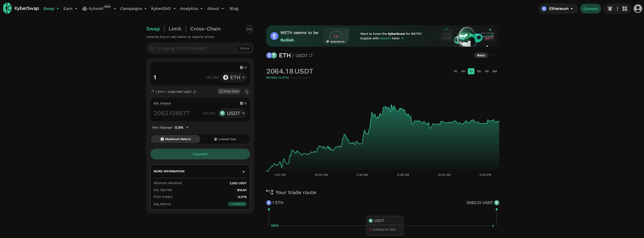644x238 pixels.
Task: Switch to the Cross-Chain tab
Action: coord(205,29)
